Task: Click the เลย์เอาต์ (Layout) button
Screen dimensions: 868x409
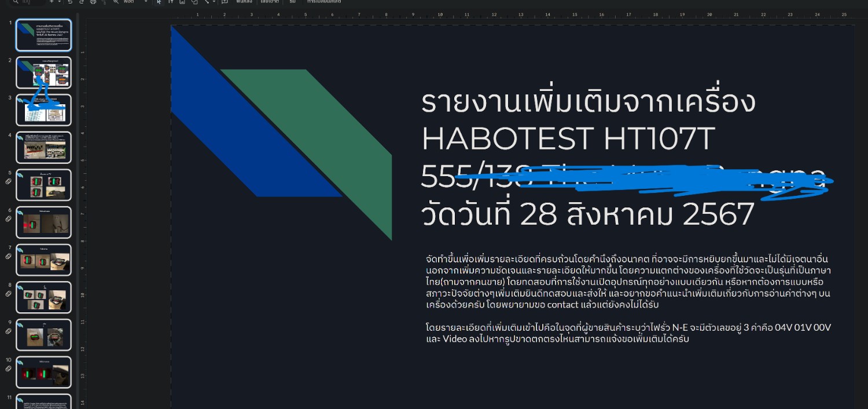Action: tap(270, 2)
